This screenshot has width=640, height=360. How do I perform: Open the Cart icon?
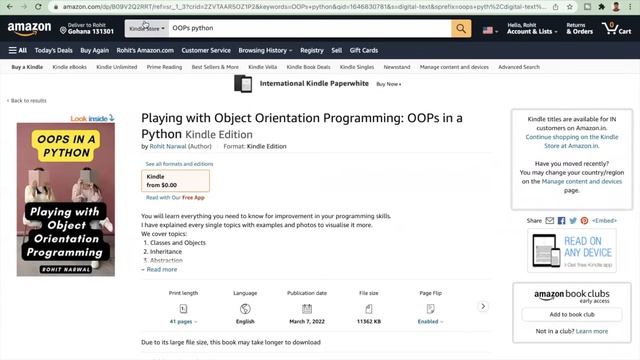click(x=616, y=29)
